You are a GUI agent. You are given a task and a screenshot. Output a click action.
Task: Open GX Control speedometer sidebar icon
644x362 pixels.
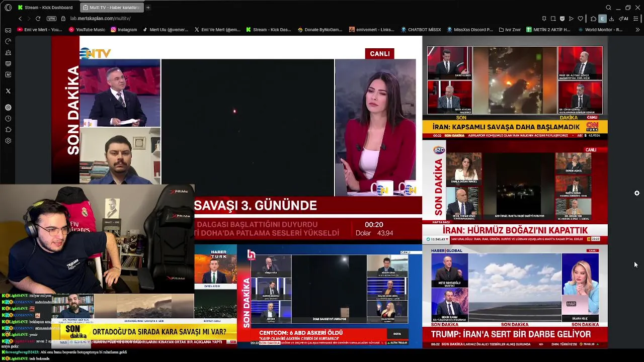pyautogui.click(x=8, y=41)
